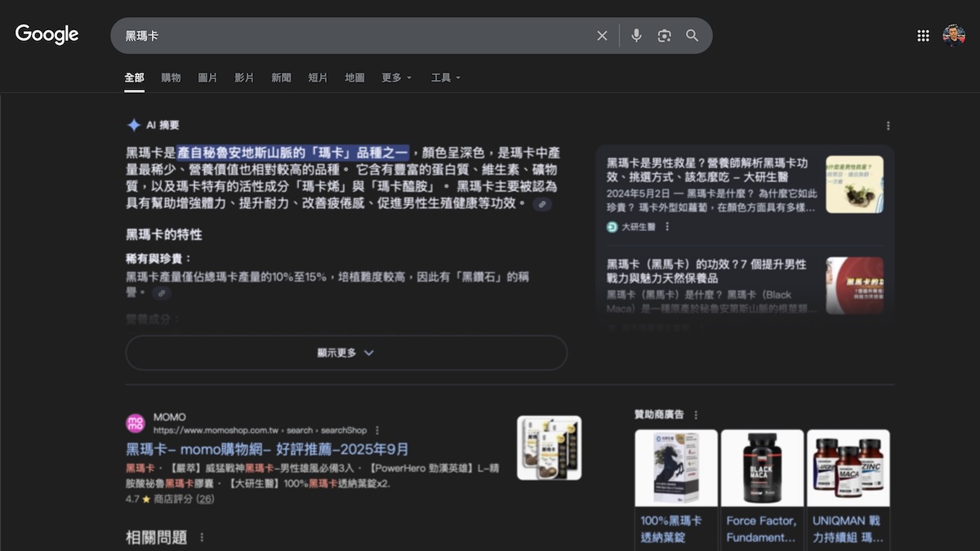This screenshot has width=980, height=551.
Task: Switch to the 新聞 tab
Action: click(x=281, y=78)
